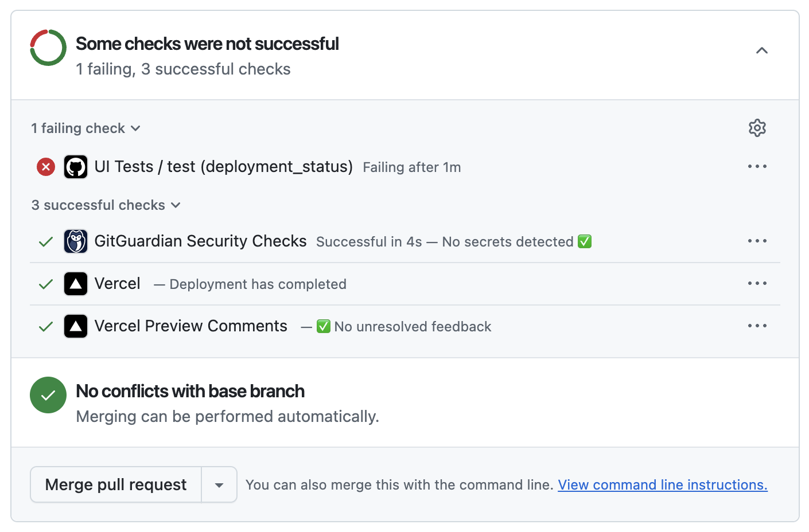The width and height of the screenshot is (809, 532).
Task: Open the checks settings gear
Action: 757,128
